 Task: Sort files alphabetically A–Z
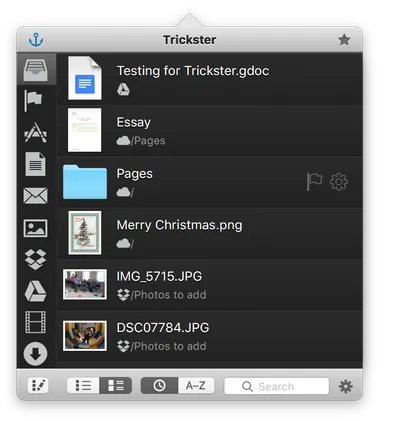pyautogui.click(x=196, y=386)
